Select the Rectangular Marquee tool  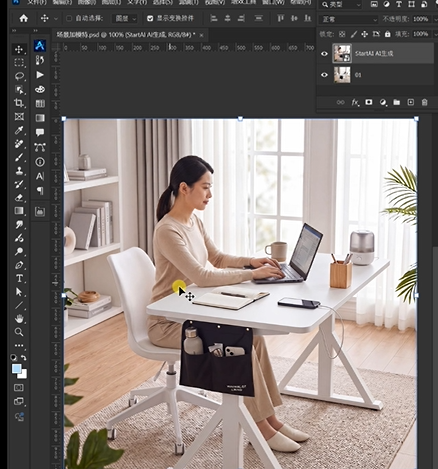19,63
